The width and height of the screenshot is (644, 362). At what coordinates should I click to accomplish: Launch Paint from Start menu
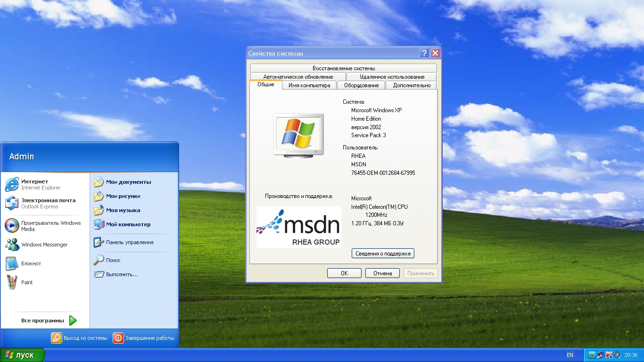pos(12,282)
